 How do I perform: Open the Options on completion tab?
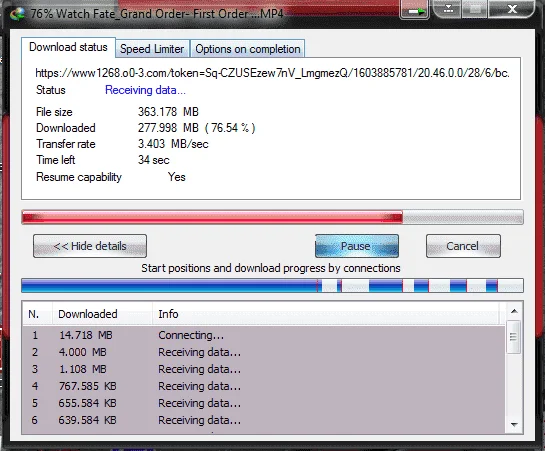click(248, 49)
